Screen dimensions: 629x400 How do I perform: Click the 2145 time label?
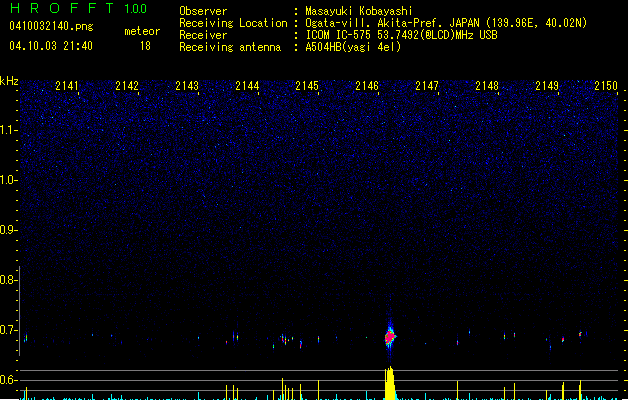tap(307, 87)
